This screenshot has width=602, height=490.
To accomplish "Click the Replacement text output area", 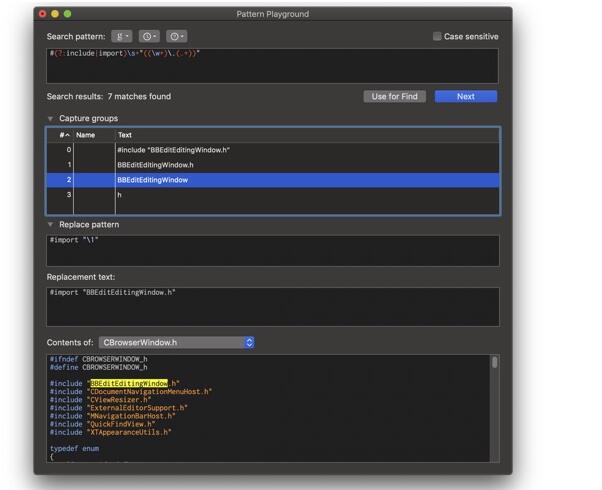I will (273, 307).
